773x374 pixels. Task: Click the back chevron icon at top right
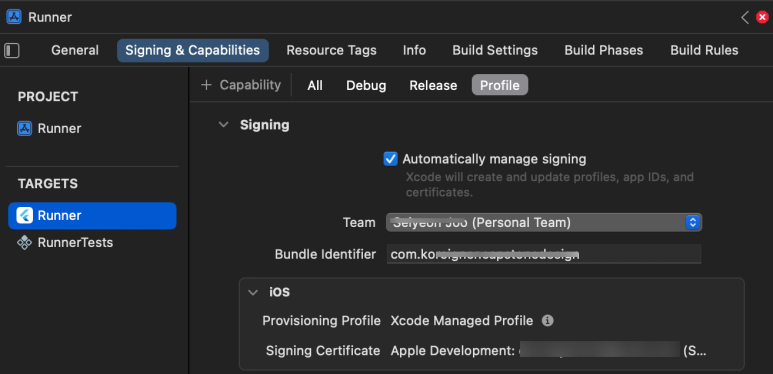click(745, 17)
